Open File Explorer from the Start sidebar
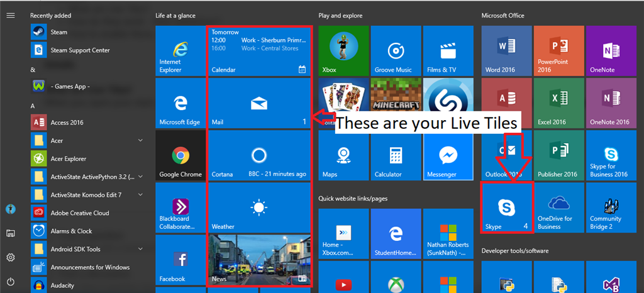This screenshot has height=293, width=644. [11, 233]
